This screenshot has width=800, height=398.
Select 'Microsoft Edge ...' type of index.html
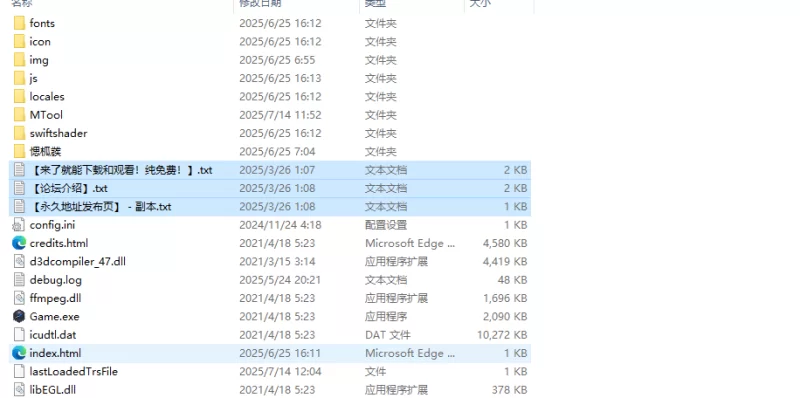point(410,353)
